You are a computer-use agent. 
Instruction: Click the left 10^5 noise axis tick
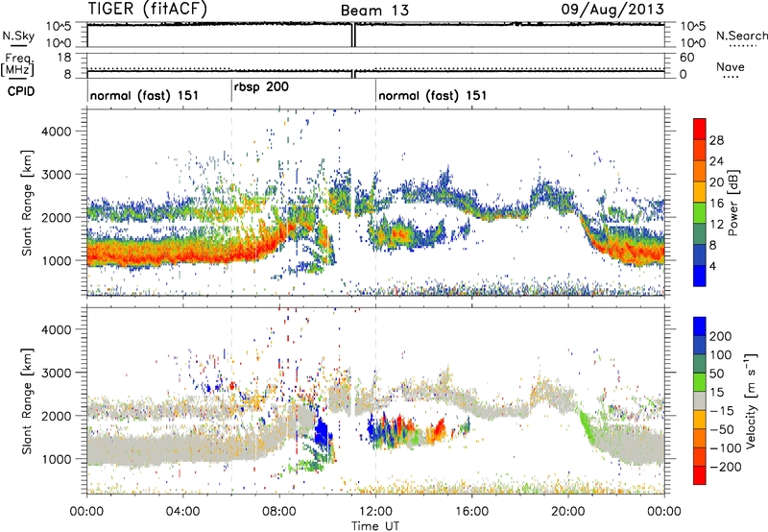coord(59,27)
